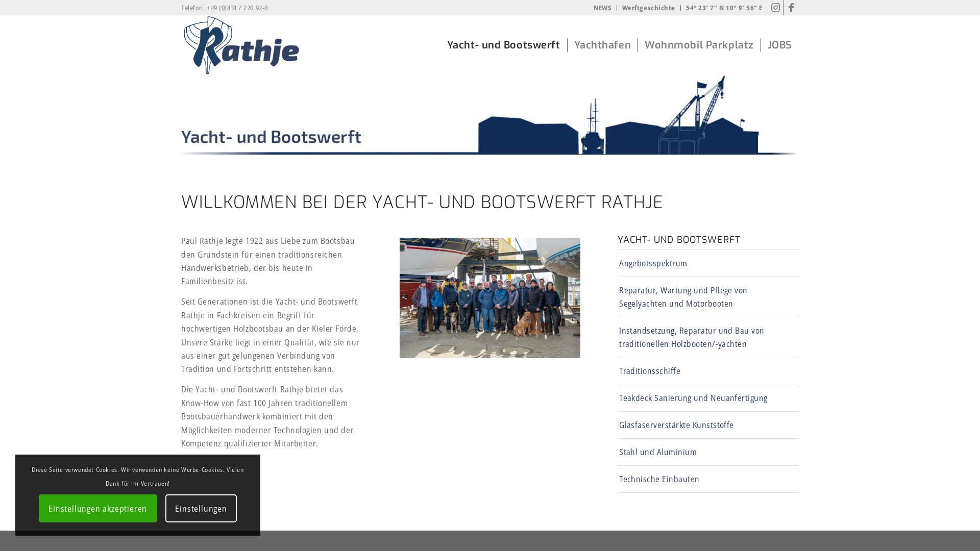The image size is (980, 551).
Task: Click the Willkommen bei der Yacht- und Bootswerft heading
Action: click(x=422, y=202)
